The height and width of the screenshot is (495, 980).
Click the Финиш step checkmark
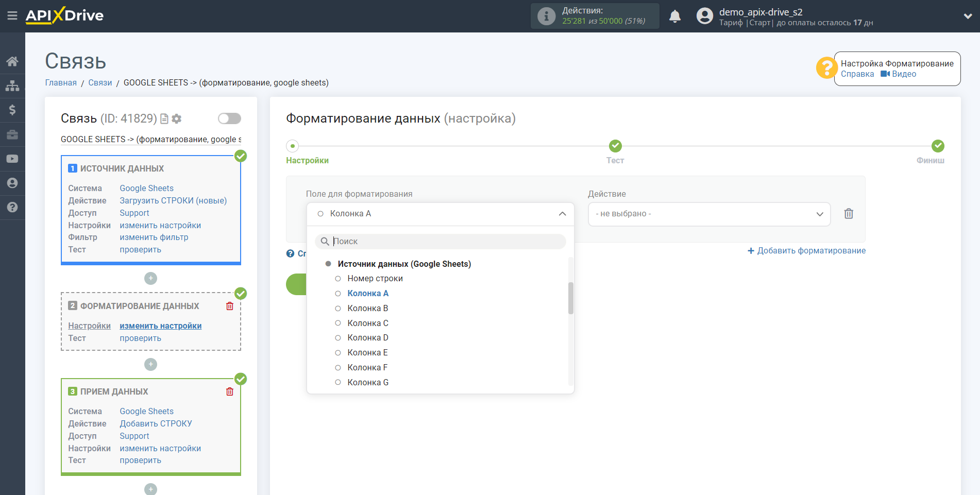coord(938,146)
